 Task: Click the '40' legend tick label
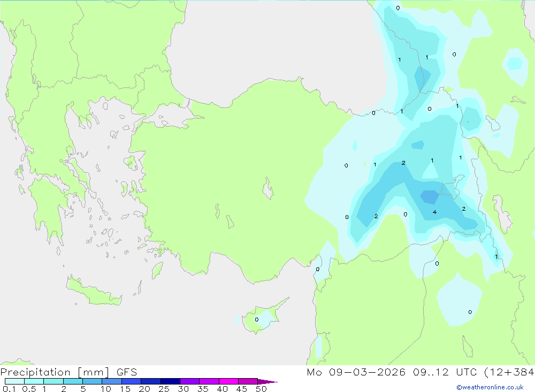[x=222, y=389]
